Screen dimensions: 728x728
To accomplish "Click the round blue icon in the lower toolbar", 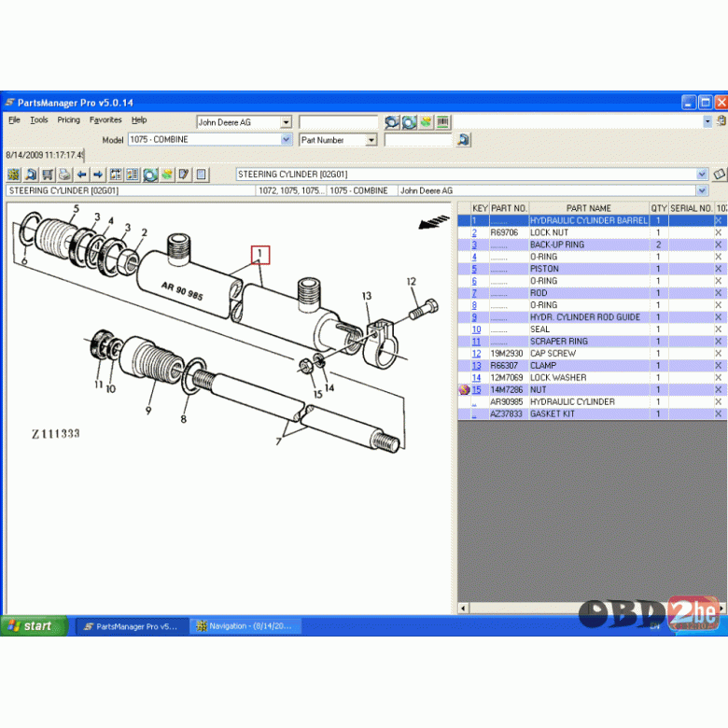I will coord(150,175).
